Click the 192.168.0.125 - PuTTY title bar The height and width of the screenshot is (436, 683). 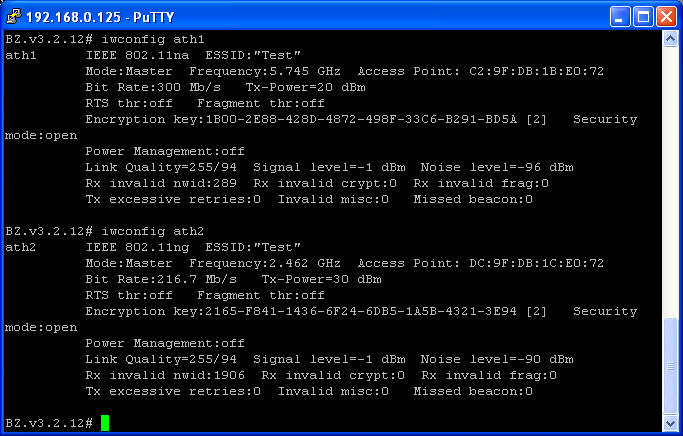(x=300, y=15)
